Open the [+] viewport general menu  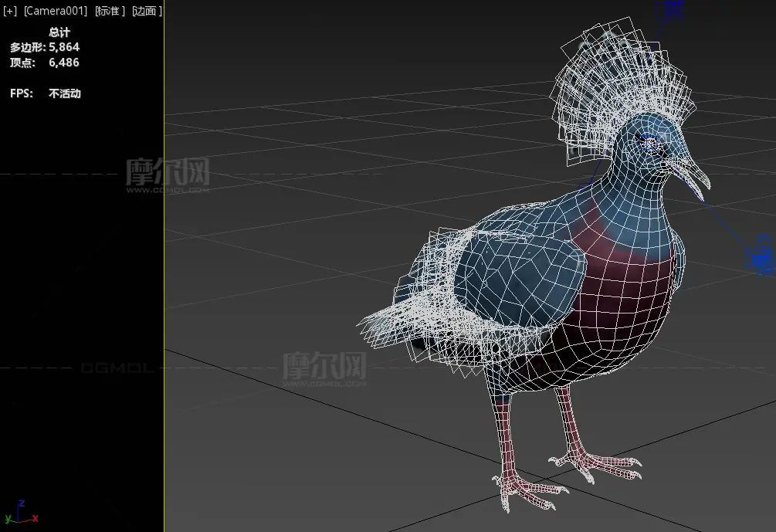point(10,12)
